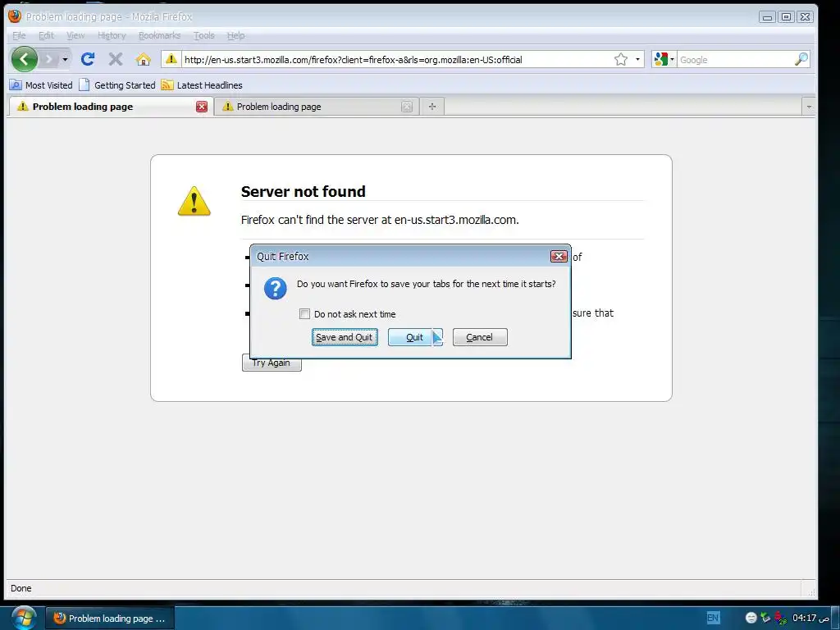The image size is (840, 630).
Task: Open the search engine selector dropdown
Action: 664,59
